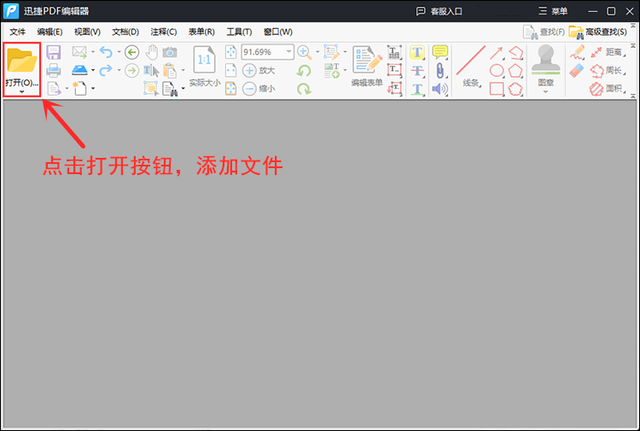Select the Eraser tool

pos(577,70)
